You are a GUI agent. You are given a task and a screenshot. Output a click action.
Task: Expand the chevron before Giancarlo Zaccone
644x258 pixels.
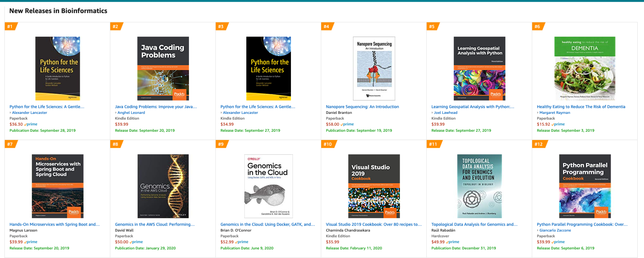(538, 230)
